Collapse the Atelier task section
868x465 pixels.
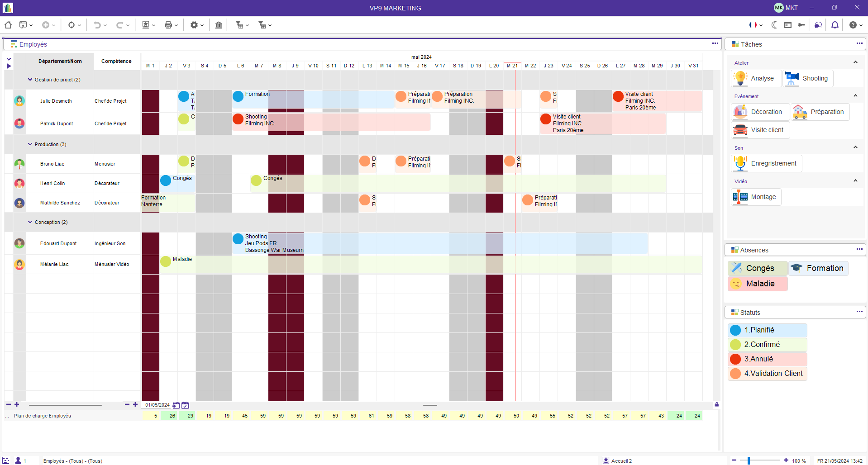855,62
